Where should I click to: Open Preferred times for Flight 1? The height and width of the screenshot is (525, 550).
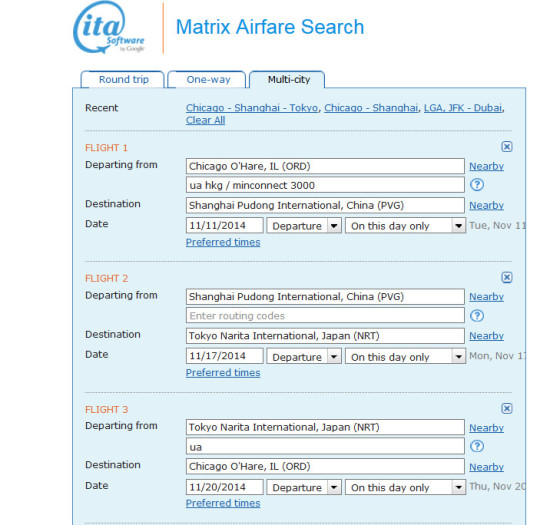click(x=223, y=242)
